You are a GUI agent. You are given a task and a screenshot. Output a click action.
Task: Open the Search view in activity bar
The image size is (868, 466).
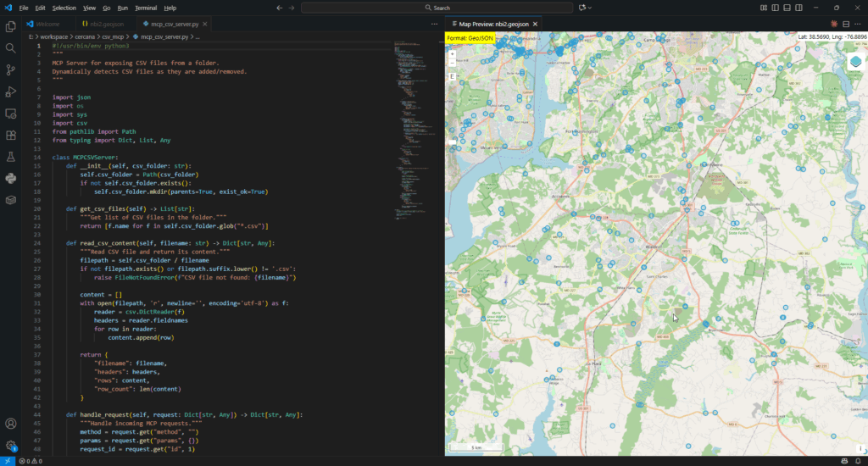click(10, 48)
